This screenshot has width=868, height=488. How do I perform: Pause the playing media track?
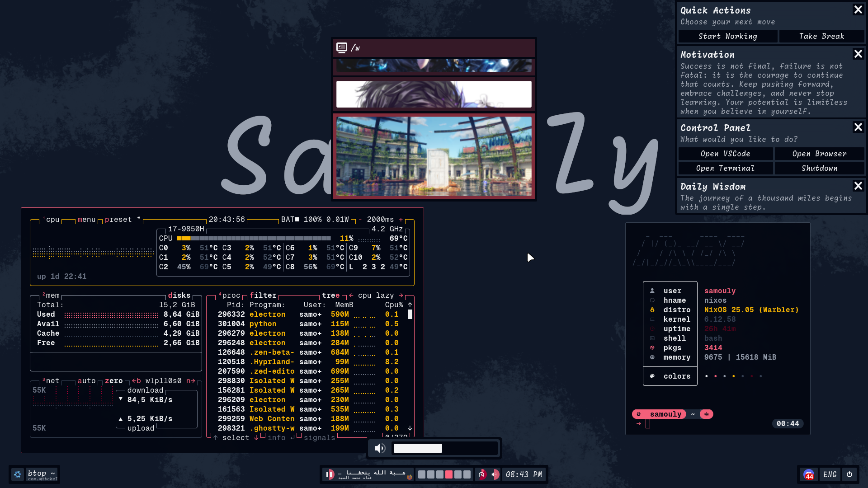click(x=330, y=474)
